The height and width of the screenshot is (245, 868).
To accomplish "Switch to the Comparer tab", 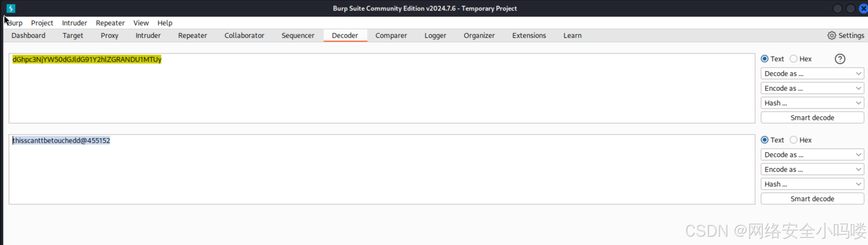I will click(391, 36).
